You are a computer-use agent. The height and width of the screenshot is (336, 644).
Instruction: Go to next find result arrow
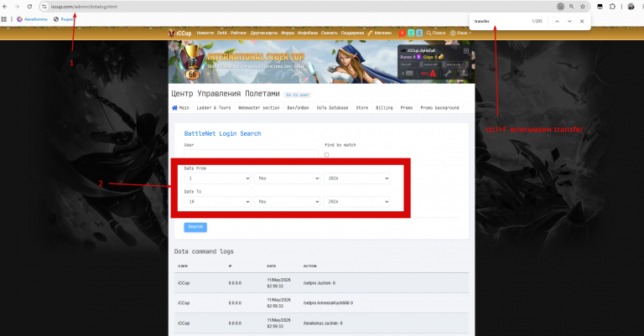(569, 21)
